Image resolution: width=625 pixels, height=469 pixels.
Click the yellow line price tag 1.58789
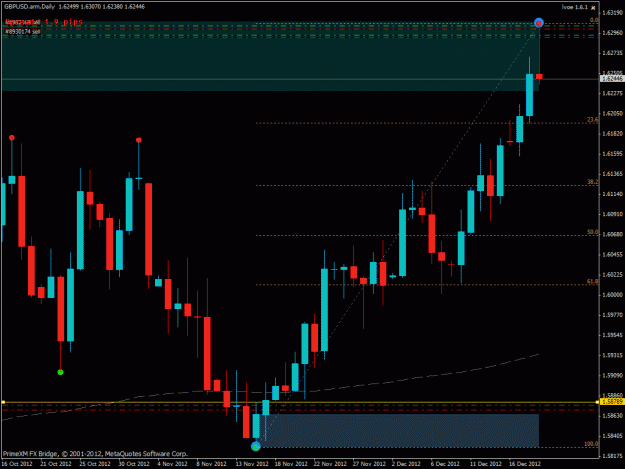(x=612, y=402)
